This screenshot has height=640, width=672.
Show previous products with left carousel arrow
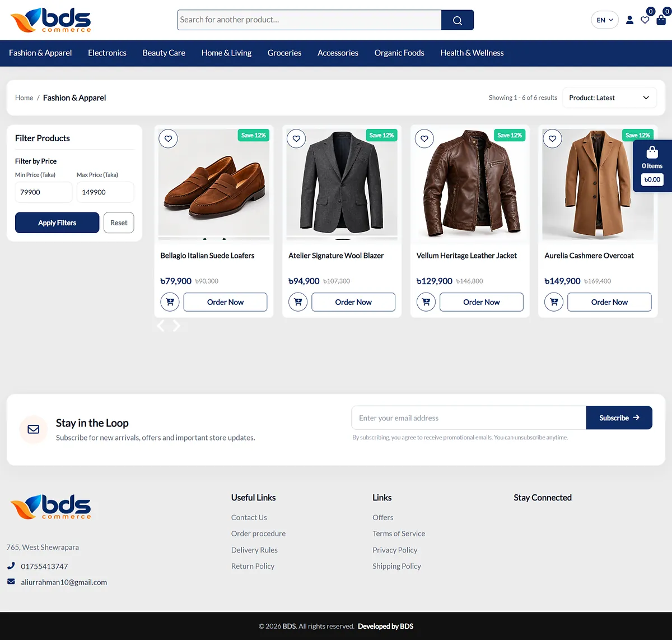point(161,326)
